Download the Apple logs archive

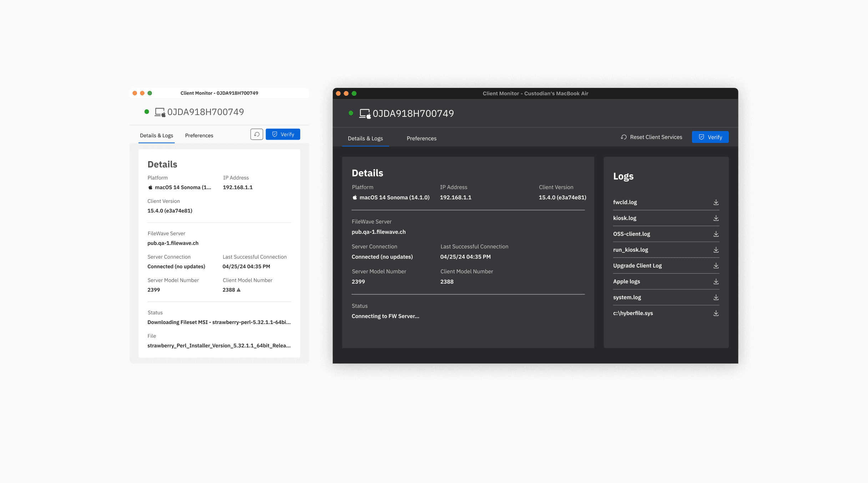[x=716, y=282]
